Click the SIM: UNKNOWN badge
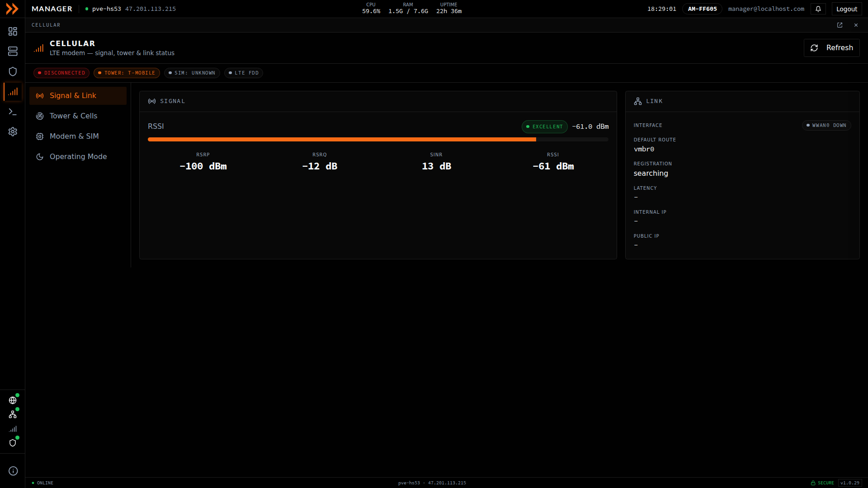868x488 pixels. pos(192,73)
